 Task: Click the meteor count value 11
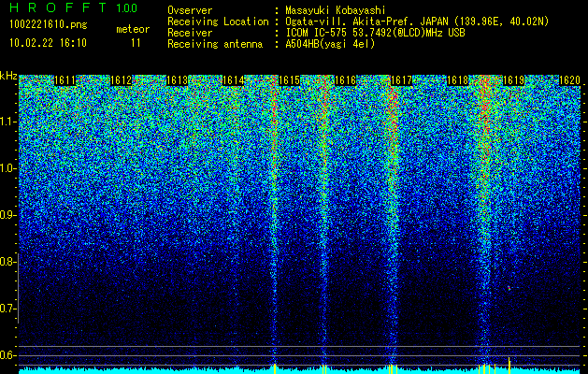[x=136, y=43]
